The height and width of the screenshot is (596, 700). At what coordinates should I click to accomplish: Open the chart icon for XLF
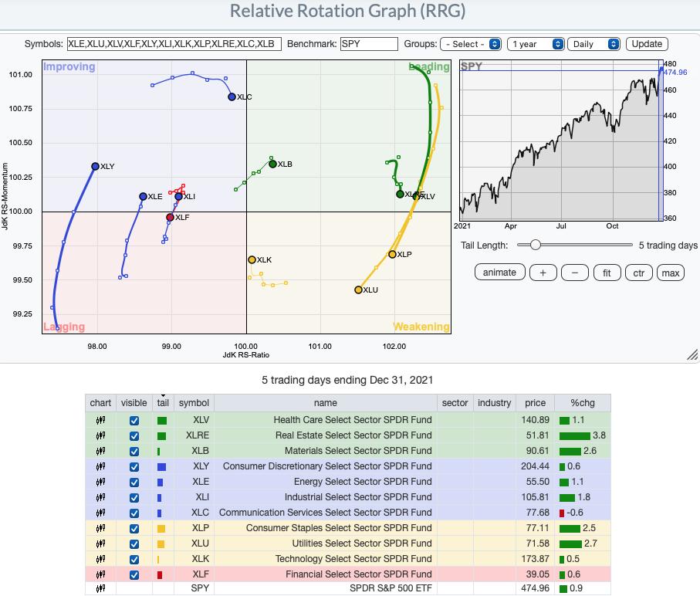point(100,574)
